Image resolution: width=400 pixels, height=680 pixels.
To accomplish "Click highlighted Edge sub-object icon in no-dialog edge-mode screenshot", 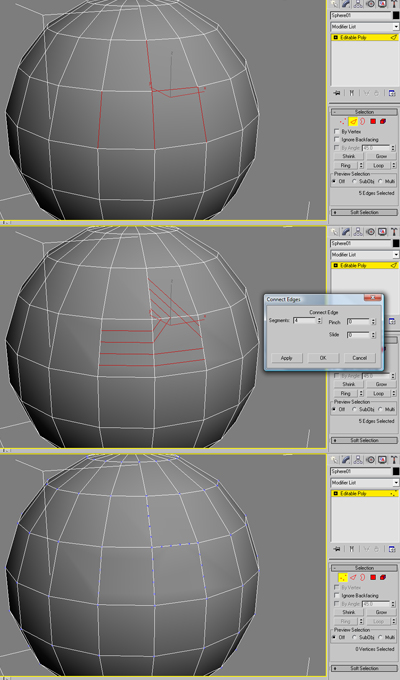I will [353, 121].
